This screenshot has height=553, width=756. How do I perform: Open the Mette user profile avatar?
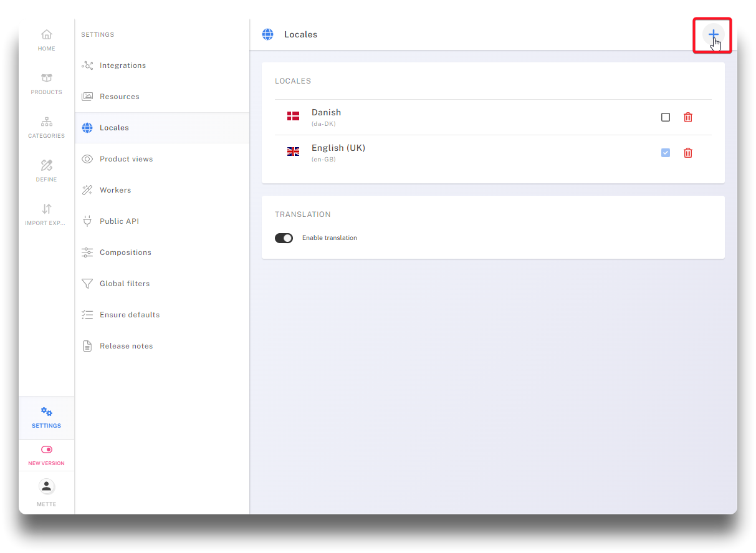click(47, 487)
